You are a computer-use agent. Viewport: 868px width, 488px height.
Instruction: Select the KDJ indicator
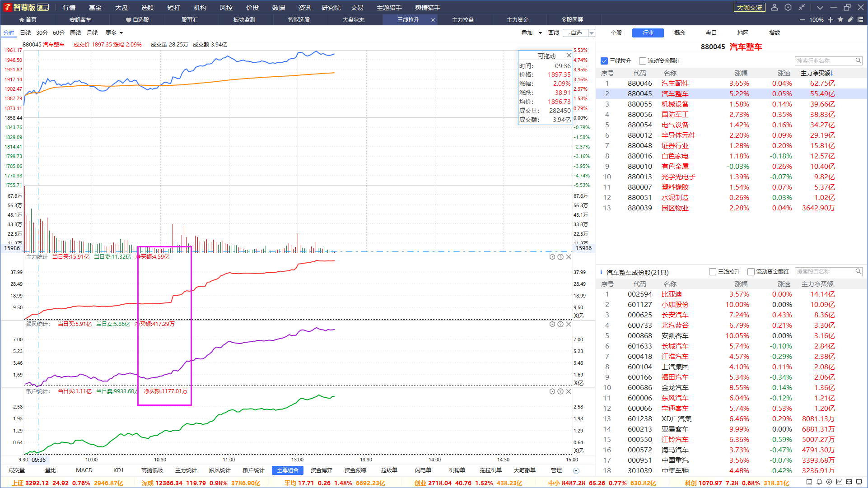click(x=118, y=470)
